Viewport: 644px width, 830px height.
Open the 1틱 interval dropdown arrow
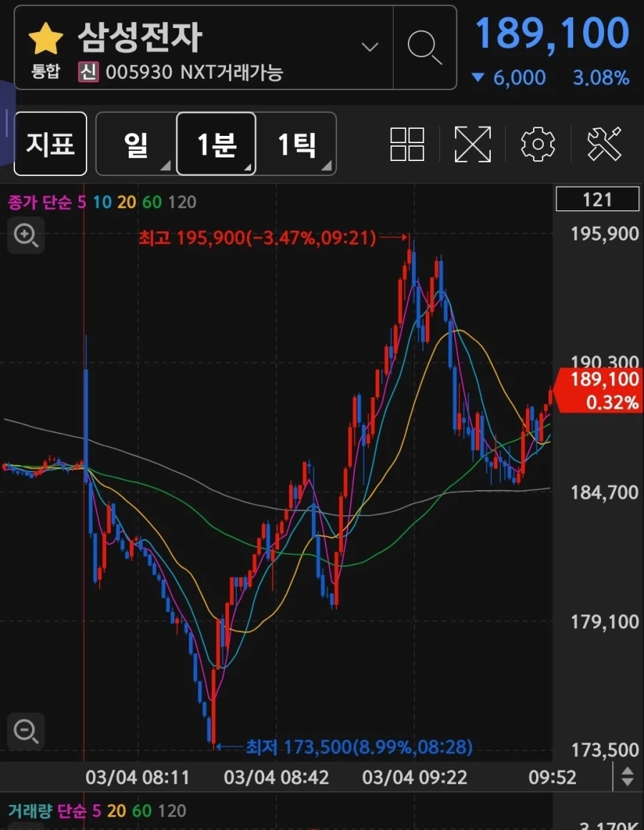pyautogui.click(x=328, y=165)
